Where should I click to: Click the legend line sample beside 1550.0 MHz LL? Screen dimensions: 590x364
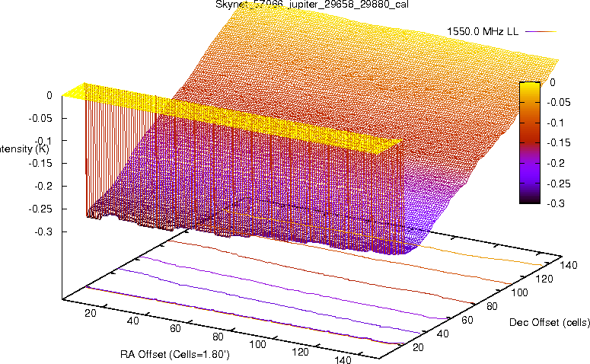click(541, 32)
